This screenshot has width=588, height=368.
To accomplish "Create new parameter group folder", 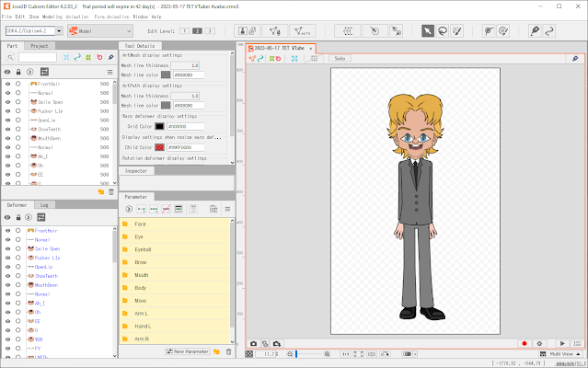I will pos(216,351).
